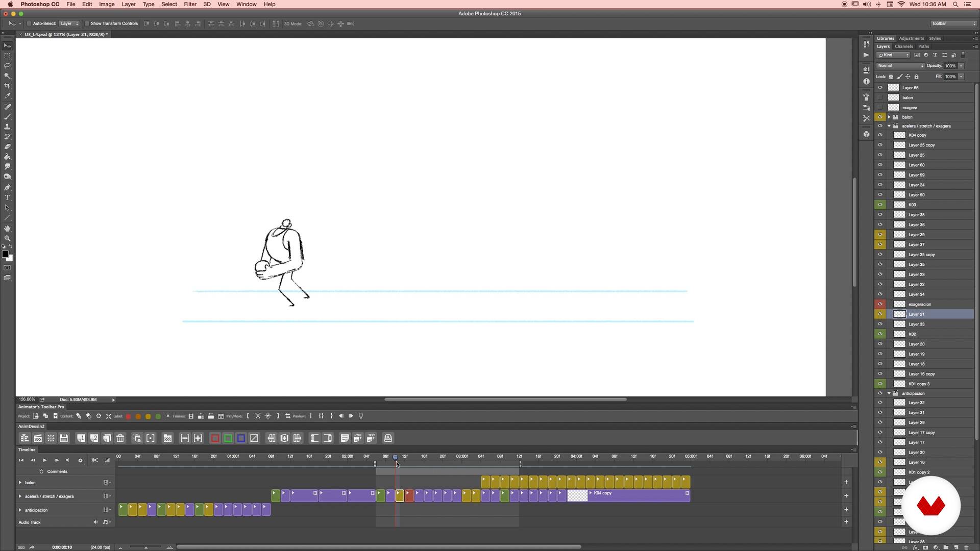The image size is (980, 551).
Task: Collapse the anticipacion layer group
Action: pos(889,394)
